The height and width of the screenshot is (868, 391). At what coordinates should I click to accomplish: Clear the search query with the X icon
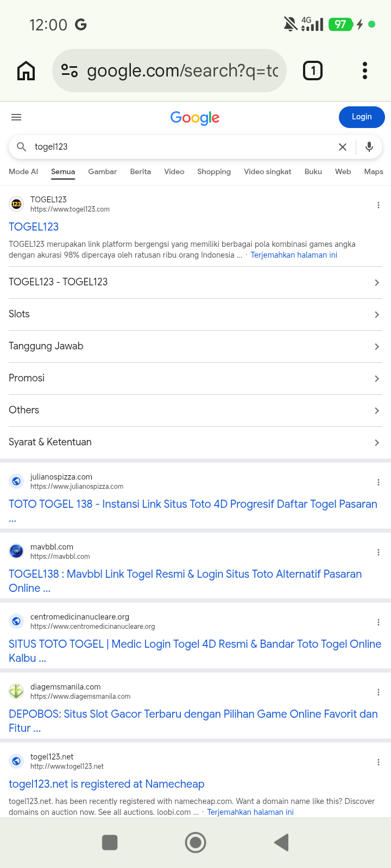point(343,147)
